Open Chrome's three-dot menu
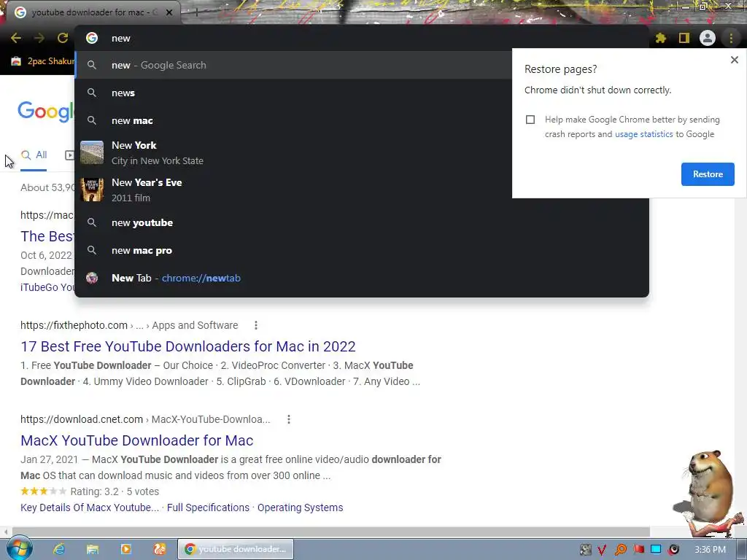Image resolution: width=747 pixels, height=560 pixels. point(731,38)
